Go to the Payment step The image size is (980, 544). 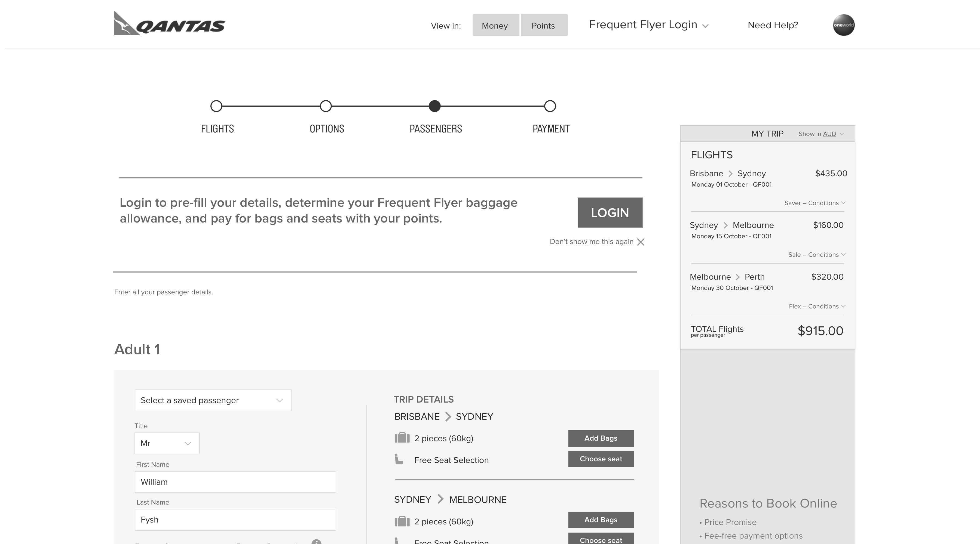click(550, 106)
